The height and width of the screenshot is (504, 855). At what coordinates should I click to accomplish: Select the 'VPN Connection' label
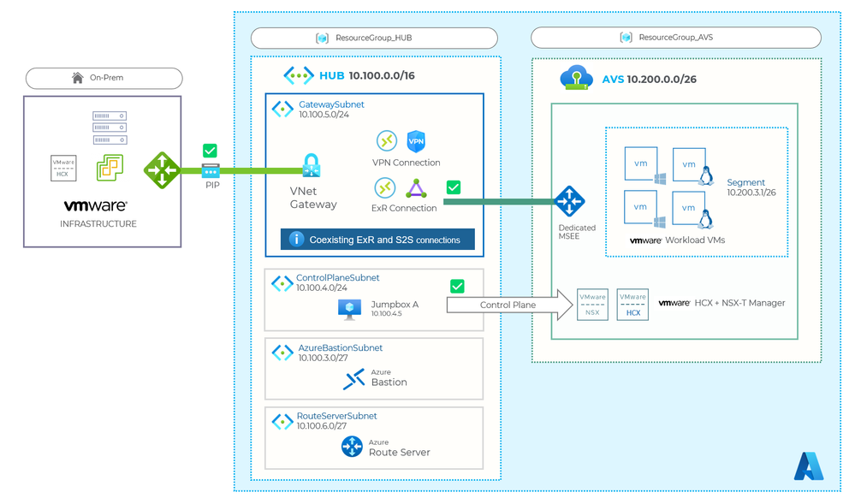click(407, 163)
